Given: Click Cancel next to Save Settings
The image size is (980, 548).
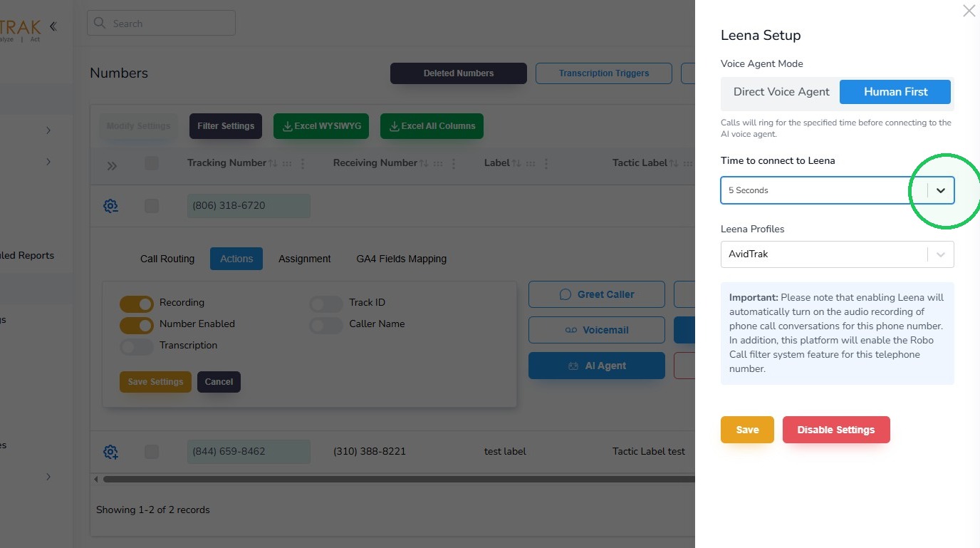Looking at the screenshot, I should (x=219, y=382).
